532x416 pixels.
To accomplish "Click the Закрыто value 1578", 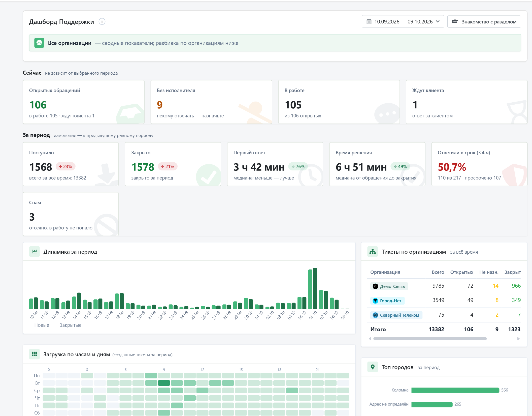I will pyautogui.click(x=143, y=167).
